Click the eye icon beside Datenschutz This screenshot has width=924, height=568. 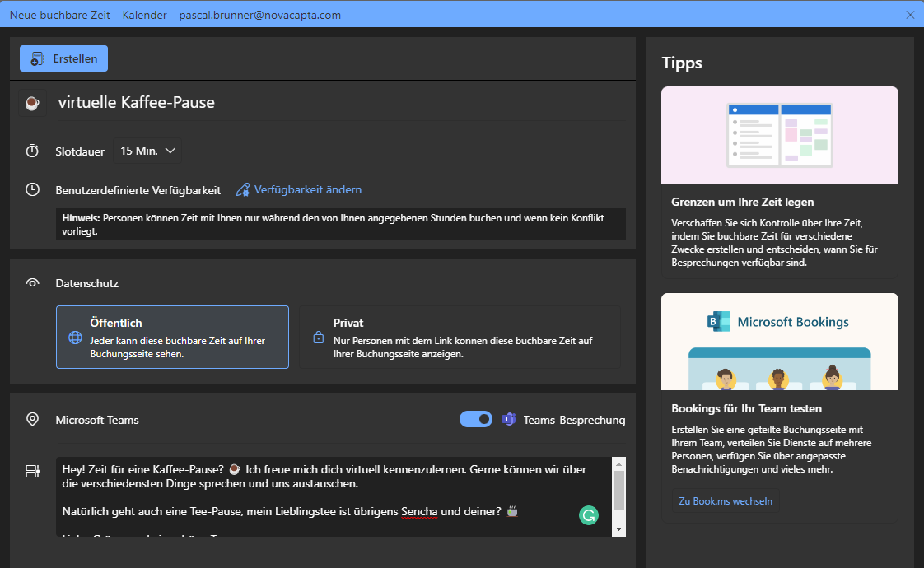click(32, 283)
